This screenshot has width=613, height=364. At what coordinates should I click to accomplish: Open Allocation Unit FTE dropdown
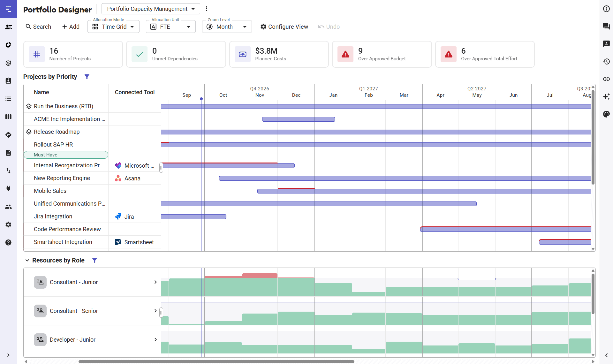point(171,27)
